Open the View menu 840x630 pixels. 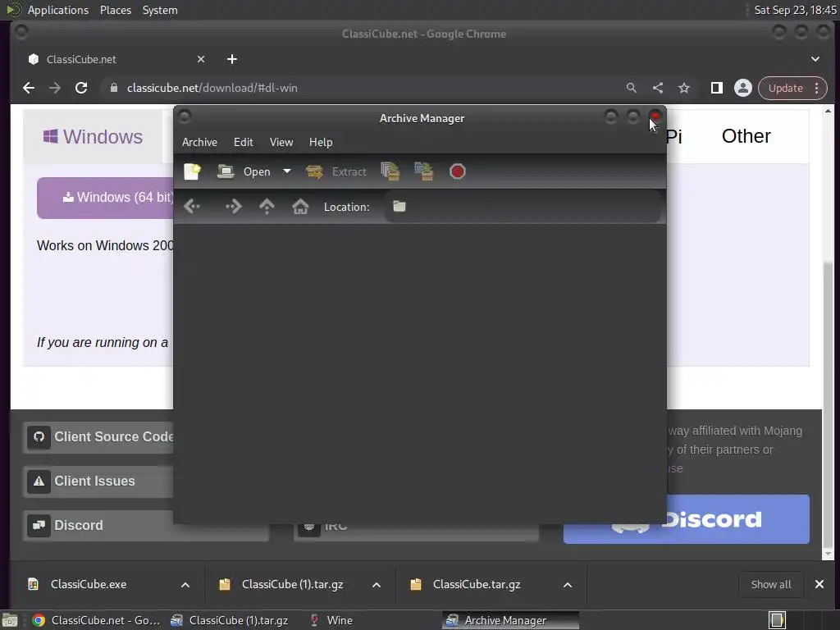281,142
